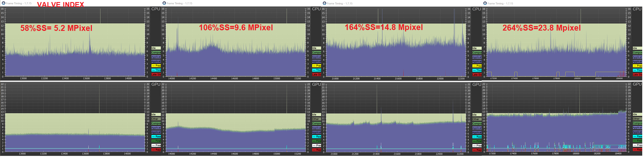Toggle Compositor series in 106%SS CPU legend
This screenshot has width=644, height=157.
coord(317,52)
